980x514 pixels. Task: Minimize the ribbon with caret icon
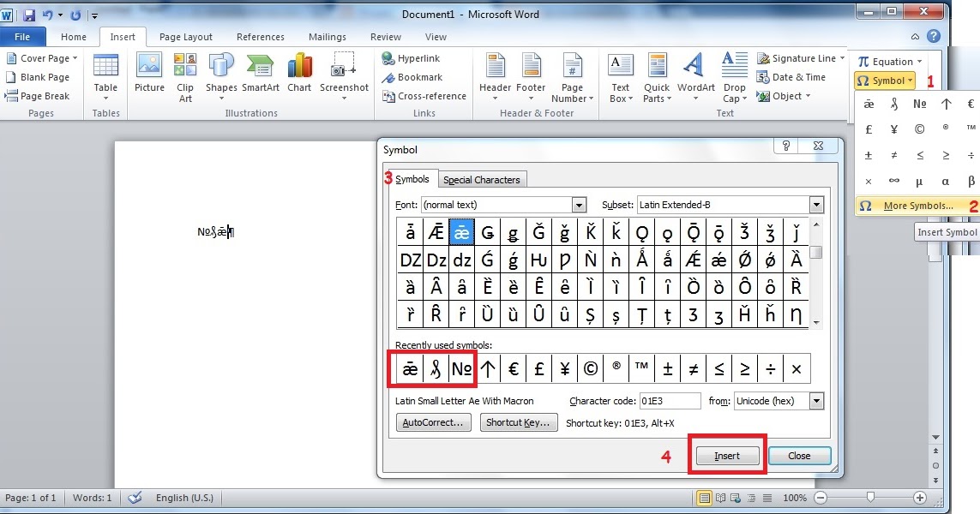click(915, 37)
